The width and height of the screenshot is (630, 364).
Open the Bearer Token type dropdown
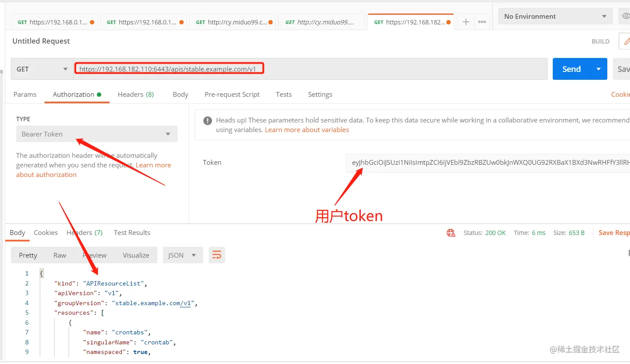click(97, 134)
